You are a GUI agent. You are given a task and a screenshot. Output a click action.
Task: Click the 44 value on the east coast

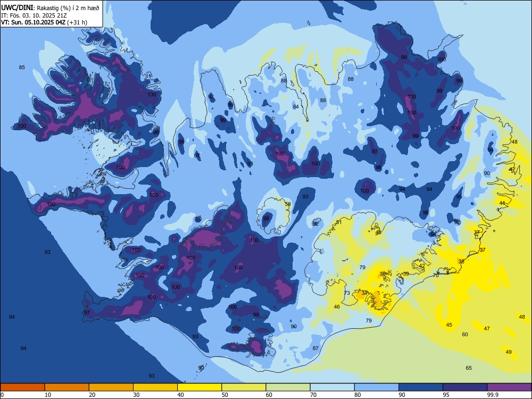coord(502,203)
